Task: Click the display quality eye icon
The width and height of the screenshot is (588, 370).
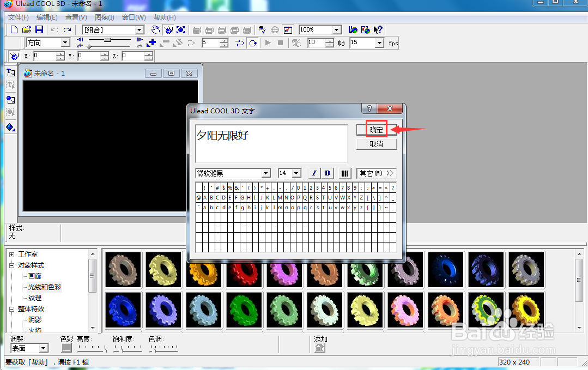Action: click(262, 29)
